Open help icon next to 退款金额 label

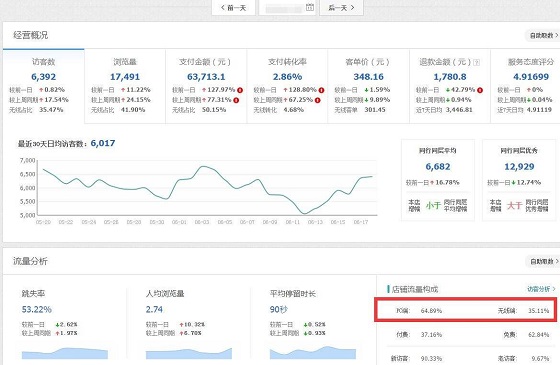(476, 62)
